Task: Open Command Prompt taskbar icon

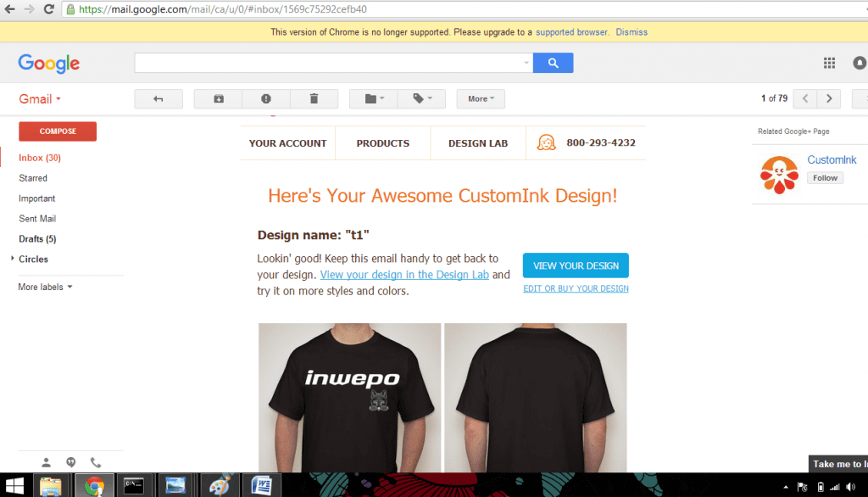Action: pyautogui.click(x=134, y=486)
